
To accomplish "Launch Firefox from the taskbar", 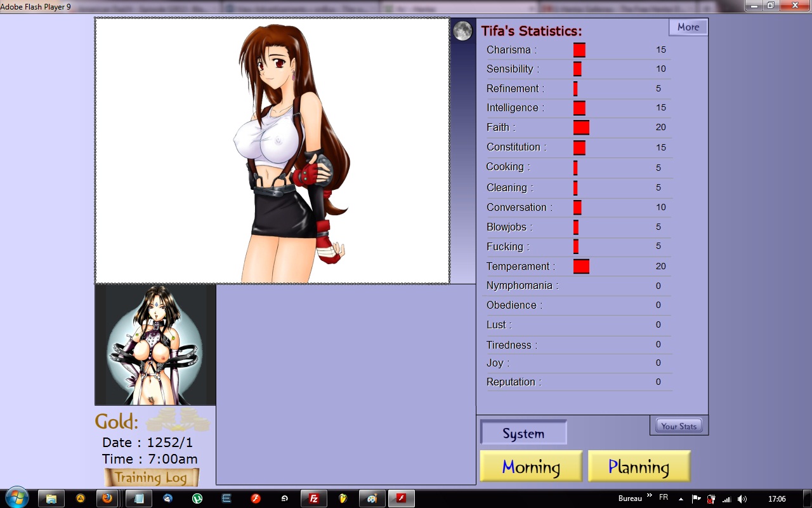I will (x=108, y=498).
